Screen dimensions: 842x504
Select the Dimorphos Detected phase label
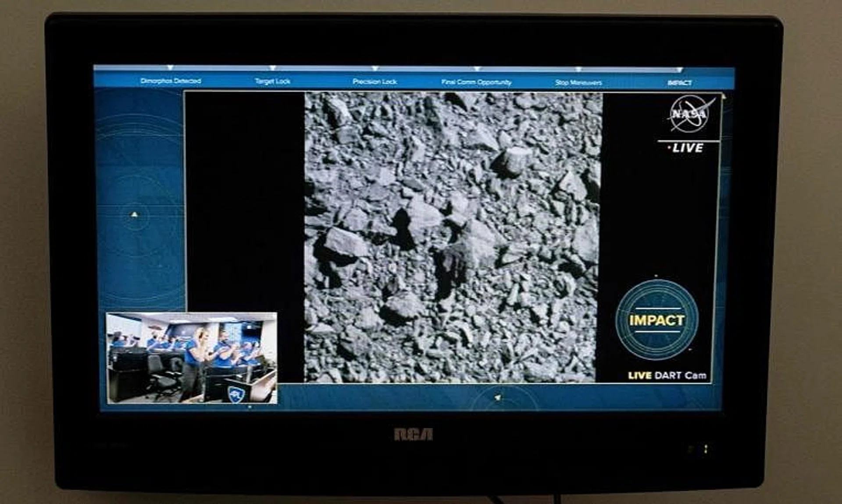click(170, 81)
